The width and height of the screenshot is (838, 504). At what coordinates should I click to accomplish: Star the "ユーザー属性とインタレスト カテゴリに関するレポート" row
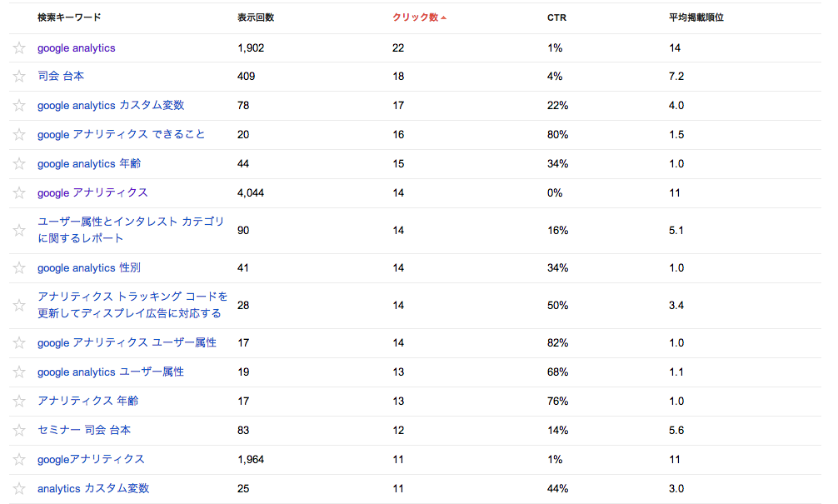[x=19, y=231]
